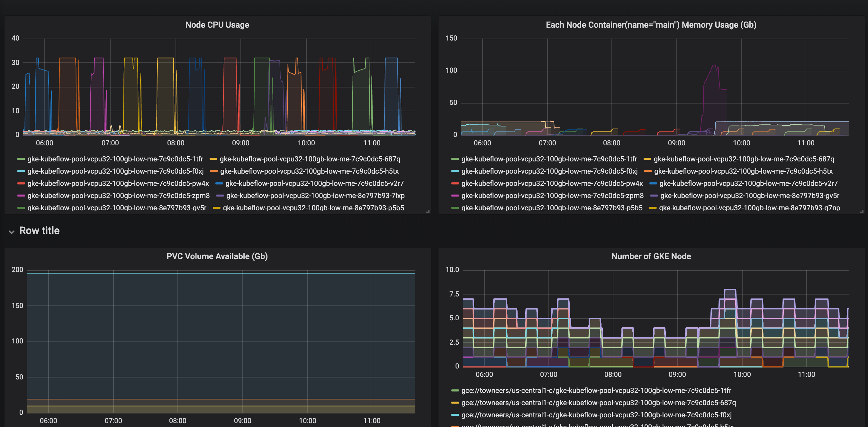This screenshot has height=427, width=868.
Task: Toggle the 7lxp series in the CPU Usage legend
Action: 315,196
